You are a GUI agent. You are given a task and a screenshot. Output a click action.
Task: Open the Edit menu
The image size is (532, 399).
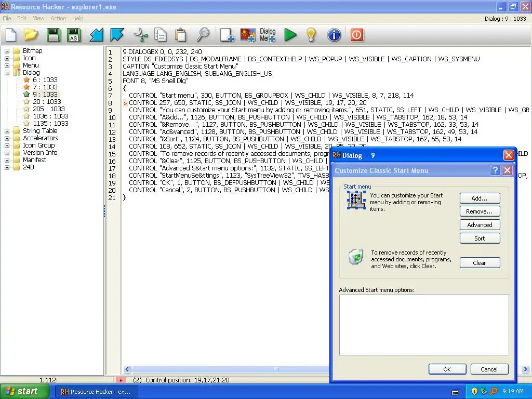click(x=22, y=18)
